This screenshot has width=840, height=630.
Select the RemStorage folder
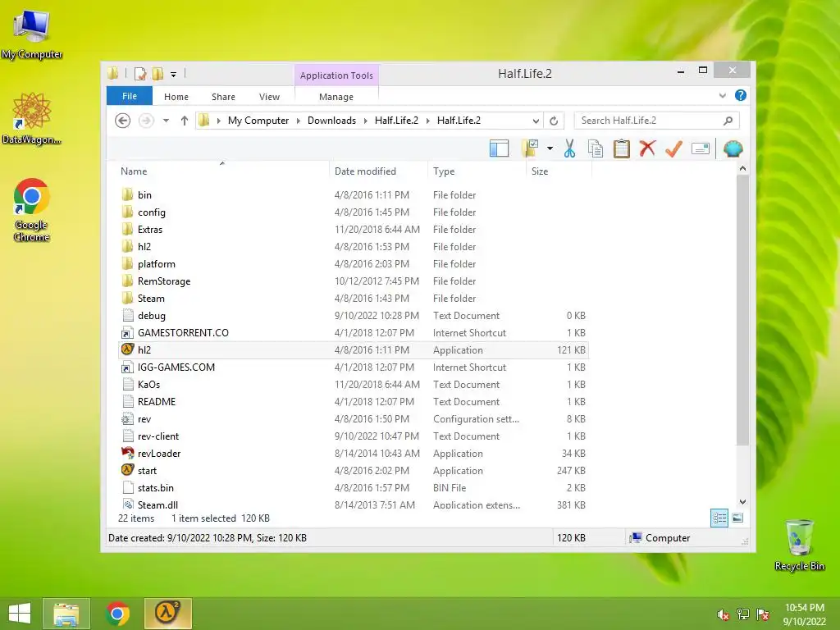click(353, 281)
